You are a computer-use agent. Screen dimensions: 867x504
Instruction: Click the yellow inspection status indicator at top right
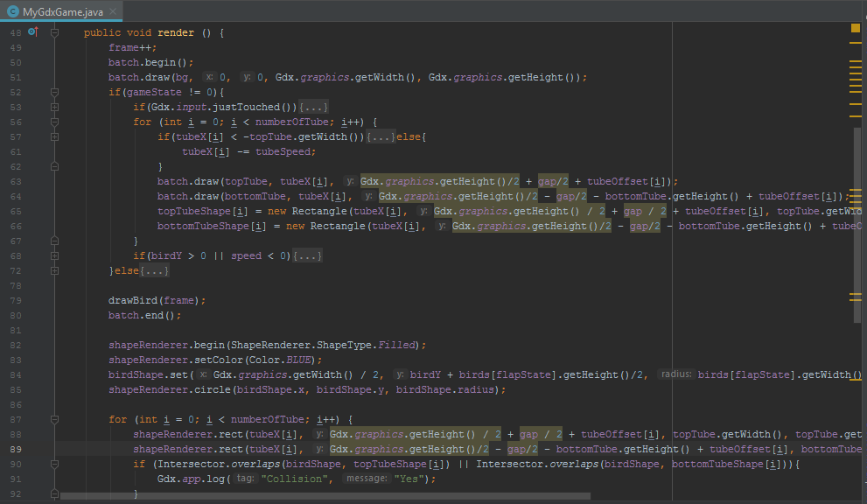pos(856,28)
